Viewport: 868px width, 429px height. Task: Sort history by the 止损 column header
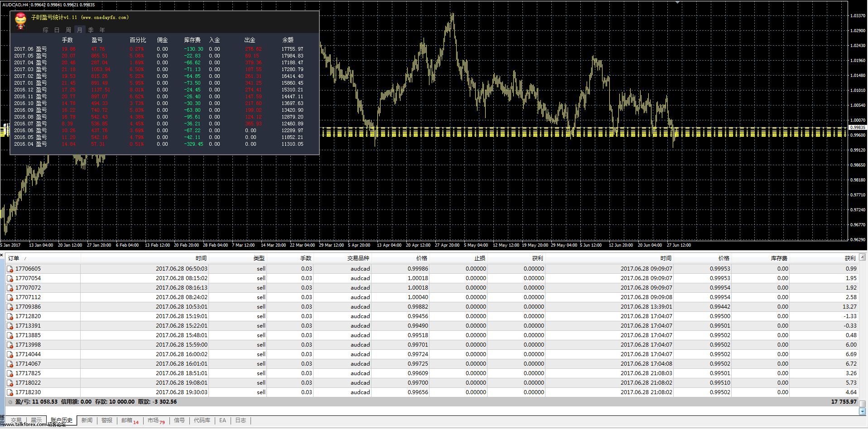[x=458, y=258]
